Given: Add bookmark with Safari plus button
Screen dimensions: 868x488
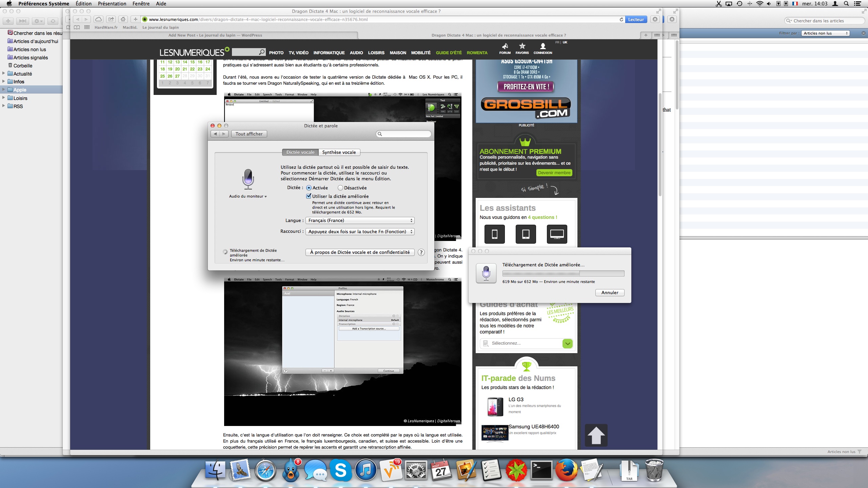Looking at the screenshot, I should tap(135, 19).
